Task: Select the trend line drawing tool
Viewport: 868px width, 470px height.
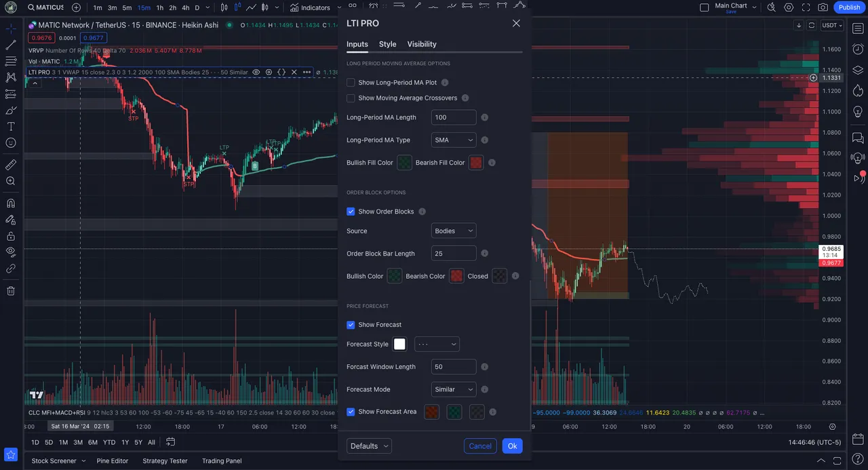Action: point(11,45)
